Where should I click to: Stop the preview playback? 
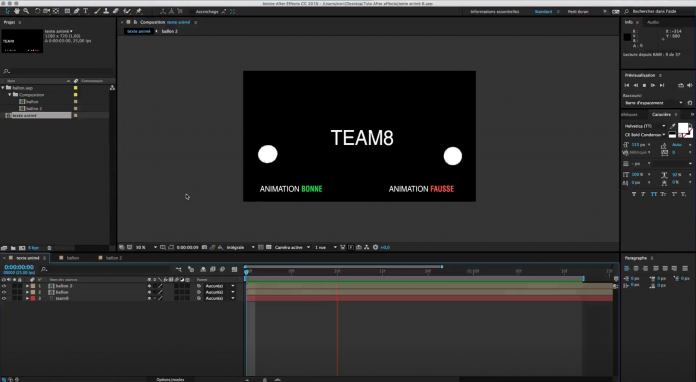(645, 85)
